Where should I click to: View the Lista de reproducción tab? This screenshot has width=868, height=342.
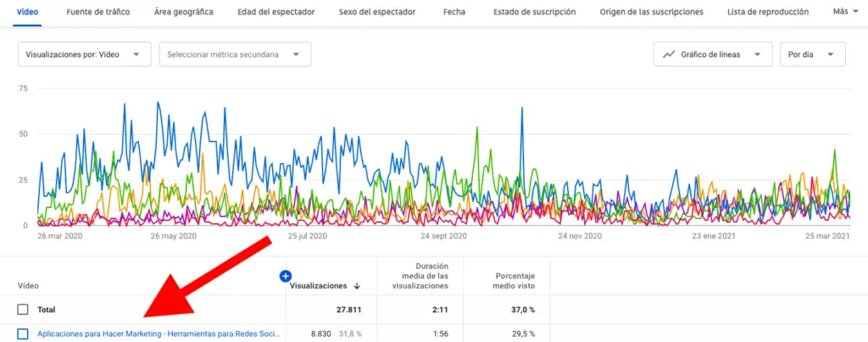pos(768,13)
